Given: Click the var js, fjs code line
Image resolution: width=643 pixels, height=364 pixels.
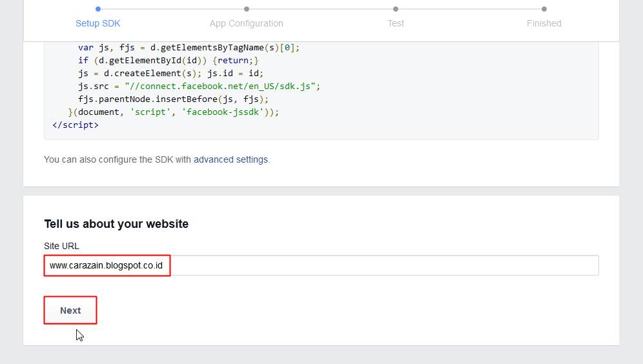Looking at the screenshot, I should [x=189, y=48].
